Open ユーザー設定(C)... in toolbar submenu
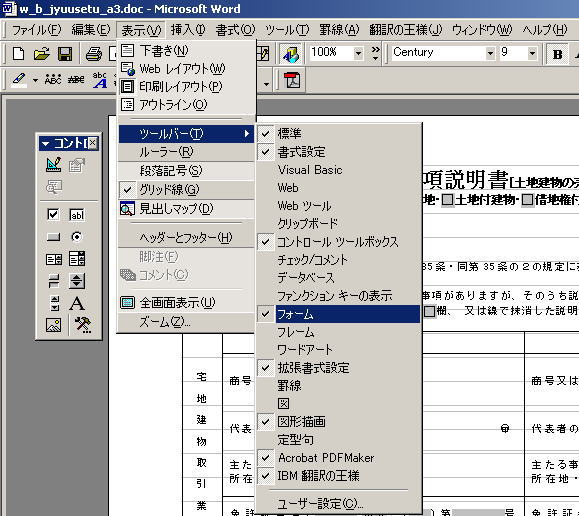The height and width of the screenshot is (516, 579). click(x=339, y=503)
